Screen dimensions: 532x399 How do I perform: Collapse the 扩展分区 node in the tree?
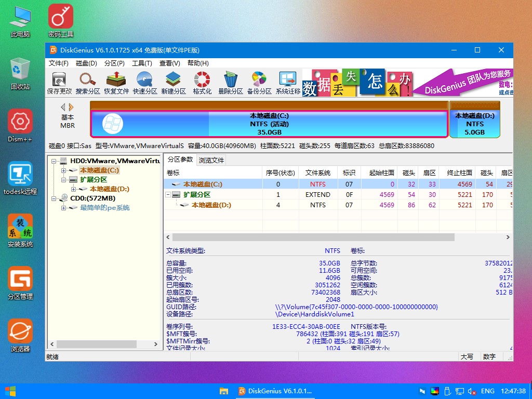point(64,180)
